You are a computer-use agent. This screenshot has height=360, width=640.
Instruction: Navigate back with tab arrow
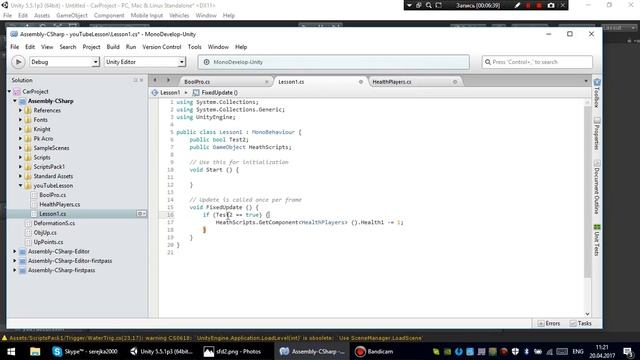[155, 80]
